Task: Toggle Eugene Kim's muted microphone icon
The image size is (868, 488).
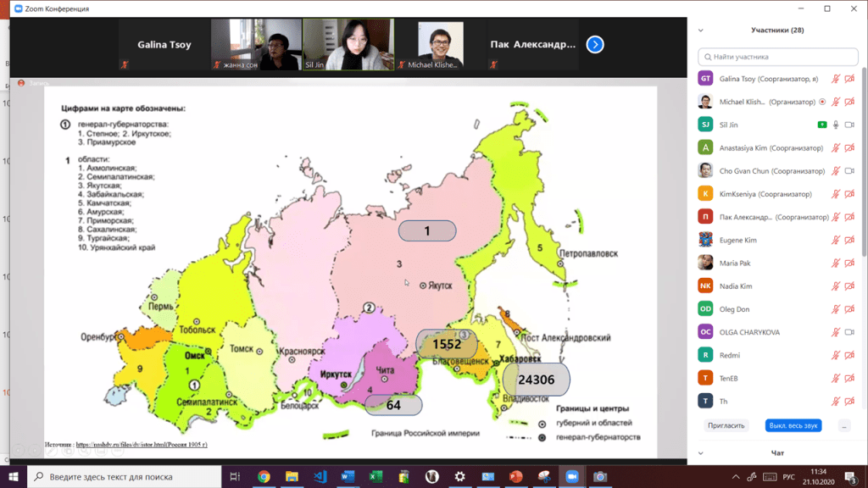Action: [836, 240]
